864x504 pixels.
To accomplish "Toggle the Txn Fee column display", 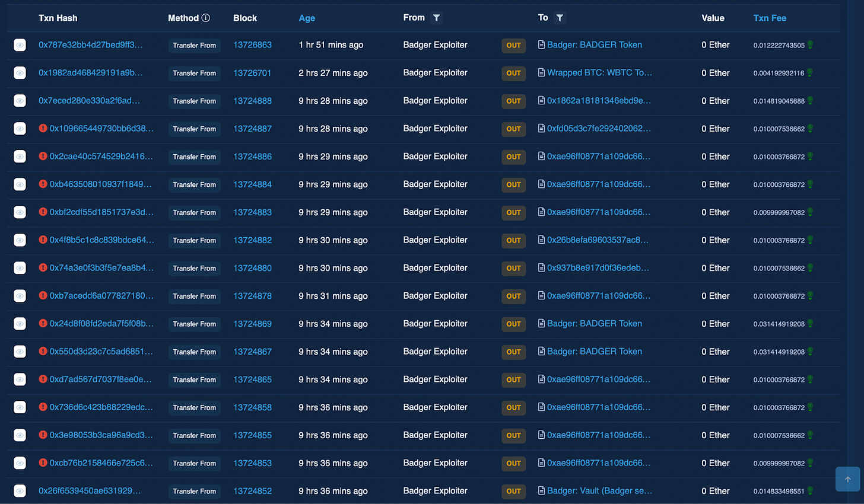I will click(x=770, y=18).
